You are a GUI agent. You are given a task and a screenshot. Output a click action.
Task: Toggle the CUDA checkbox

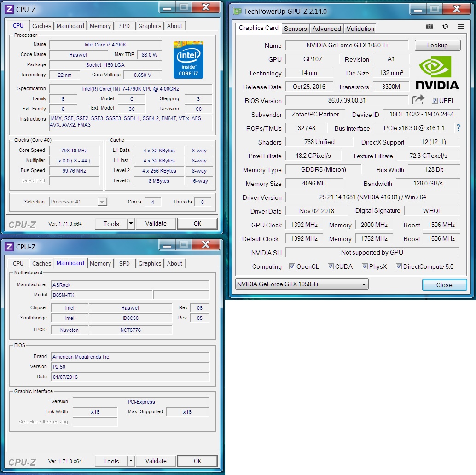click(x=331, y=266)
